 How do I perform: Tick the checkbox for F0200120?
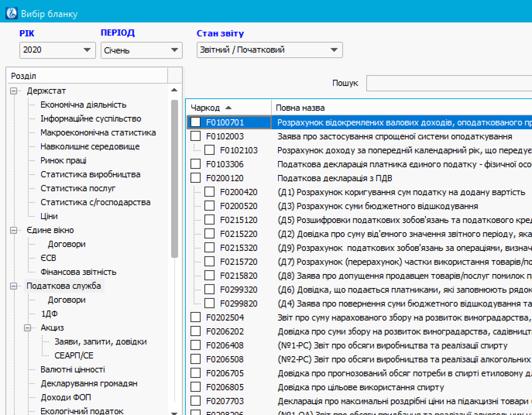click(x=196, y=178)
